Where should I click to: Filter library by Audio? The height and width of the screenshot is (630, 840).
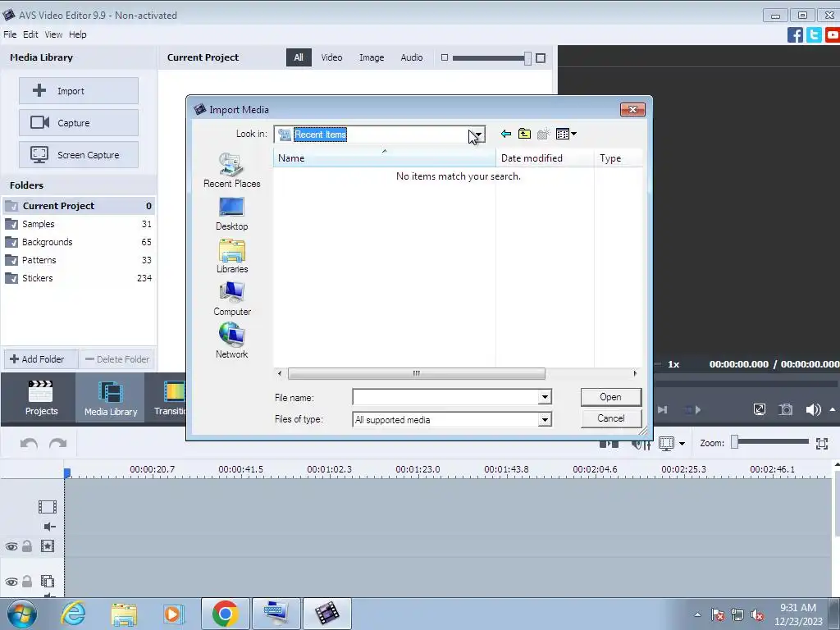pyautogui.click(x=412, y=57)
